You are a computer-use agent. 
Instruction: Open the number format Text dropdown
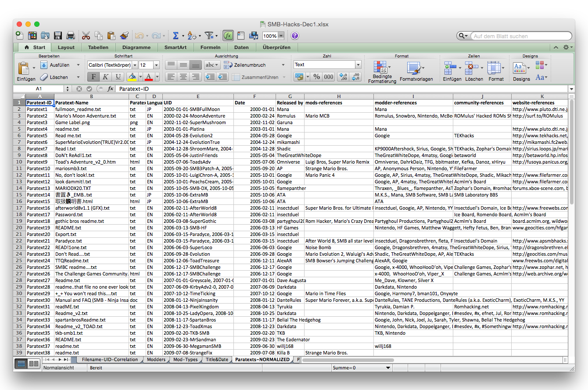pos(358,64)
